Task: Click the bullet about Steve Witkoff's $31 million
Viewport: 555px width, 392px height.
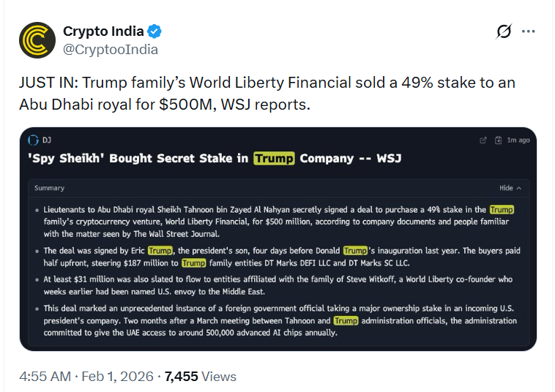Action: pyautogui.click(x=278, y=284)
